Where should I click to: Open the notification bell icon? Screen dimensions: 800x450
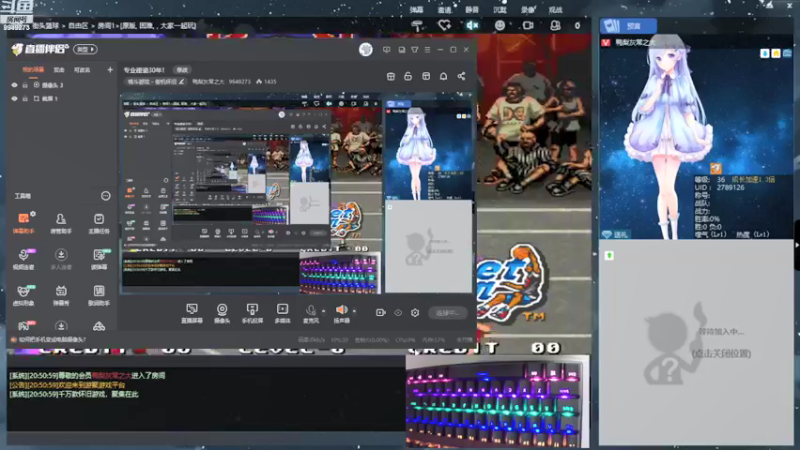coord(443,76)
